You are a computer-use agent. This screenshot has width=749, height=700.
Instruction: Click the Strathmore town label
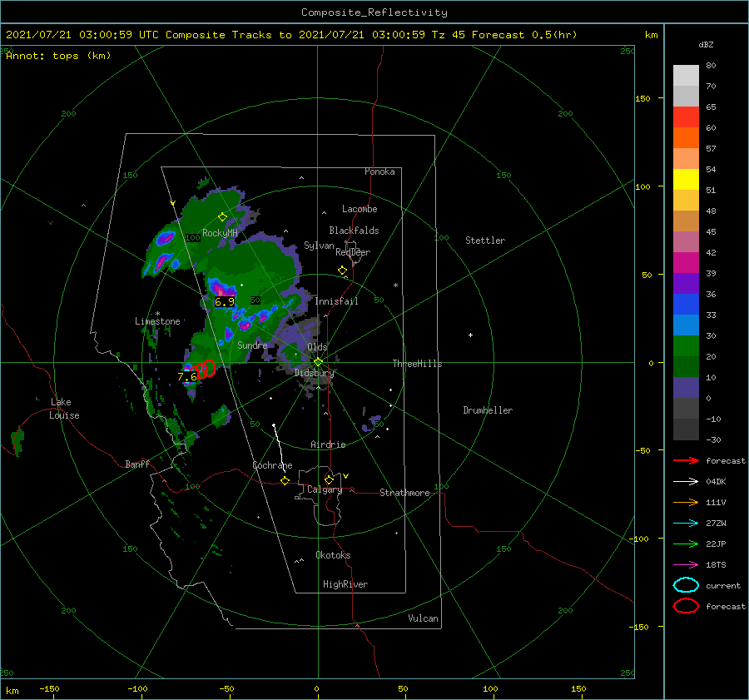(404, 493)
